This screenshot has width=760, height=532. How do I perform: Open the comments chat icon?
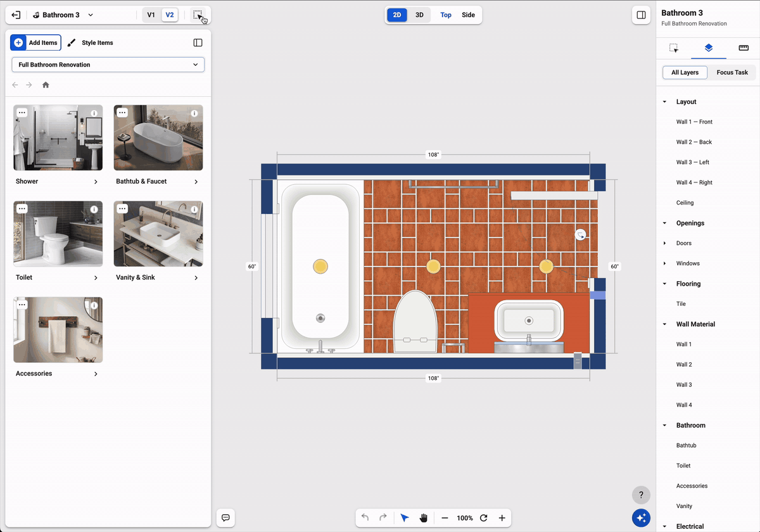pyautogui.click(x=225, y=518)
